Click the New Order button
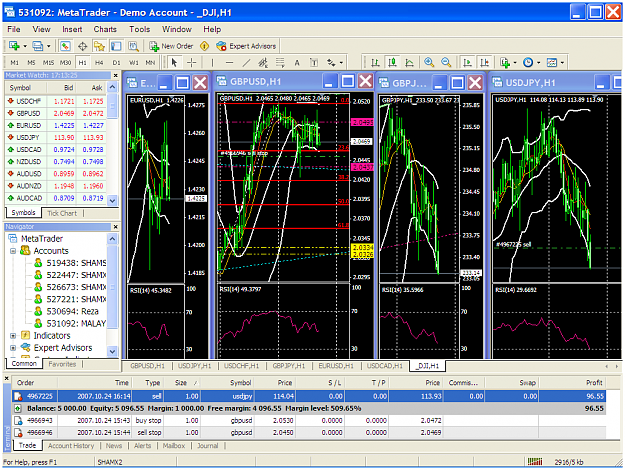The width and height of the screenshot is (625, 470). pos(171,46)
